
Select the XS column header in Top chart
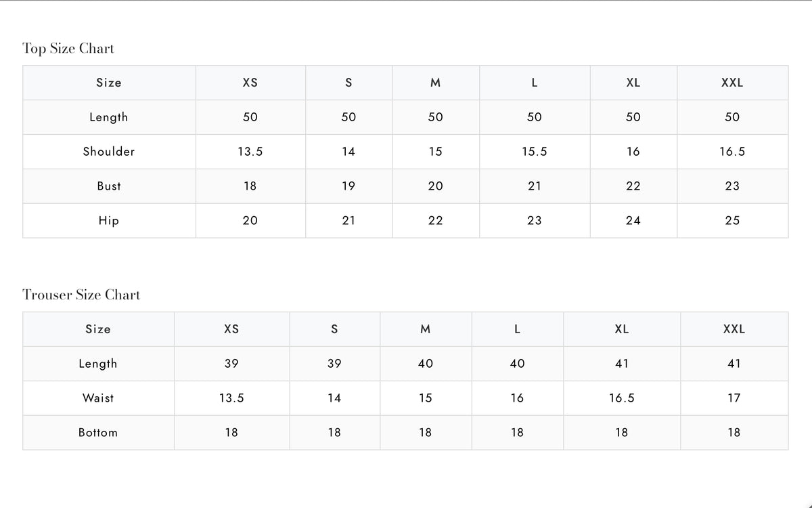point(250,83)
